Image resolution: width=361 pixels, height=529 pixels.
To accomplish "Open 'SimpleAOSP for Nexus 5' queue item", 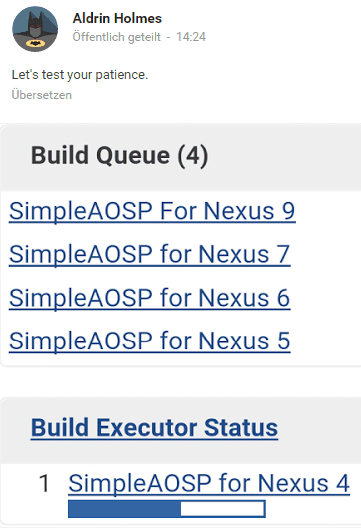I will [x=149, y=341].
